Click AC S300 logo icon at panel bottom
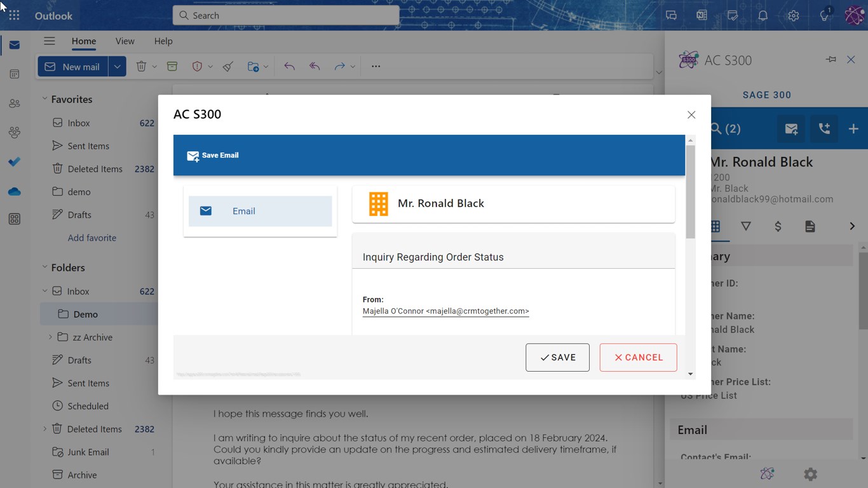Viewport: 868px width, 488px height. (767, 474)
